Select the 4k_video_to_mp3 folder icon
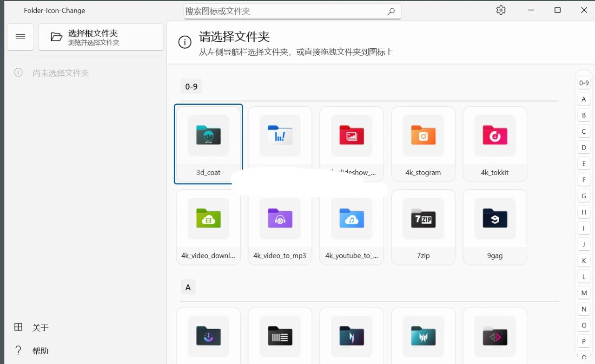This screenshot has height=364, width=595. [280, 219]
